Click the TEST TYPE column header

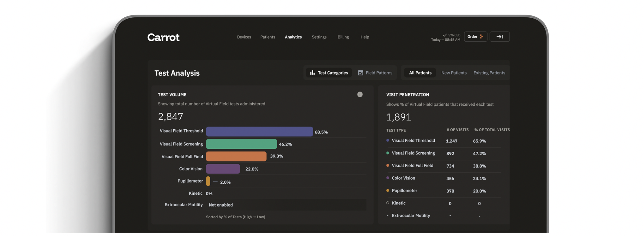click(x=396, y=131)
